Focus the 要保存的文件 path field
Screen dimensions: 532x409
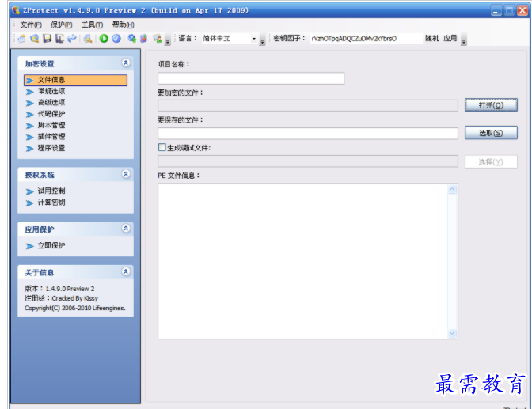coord(308,133)
